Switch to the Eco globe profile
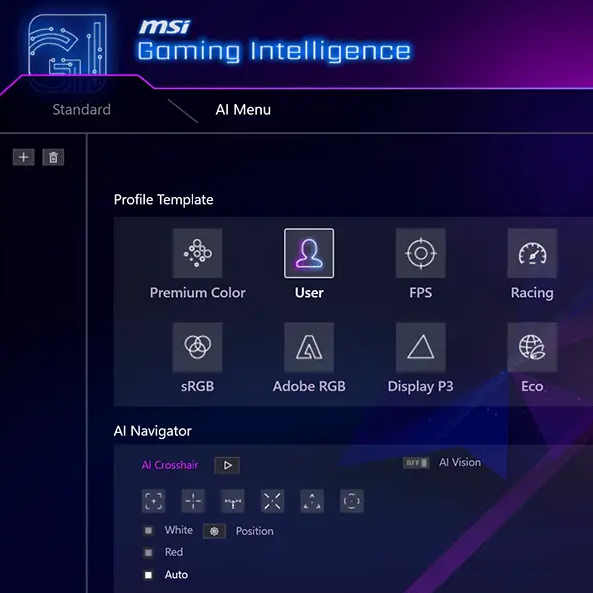 [532, 347]
